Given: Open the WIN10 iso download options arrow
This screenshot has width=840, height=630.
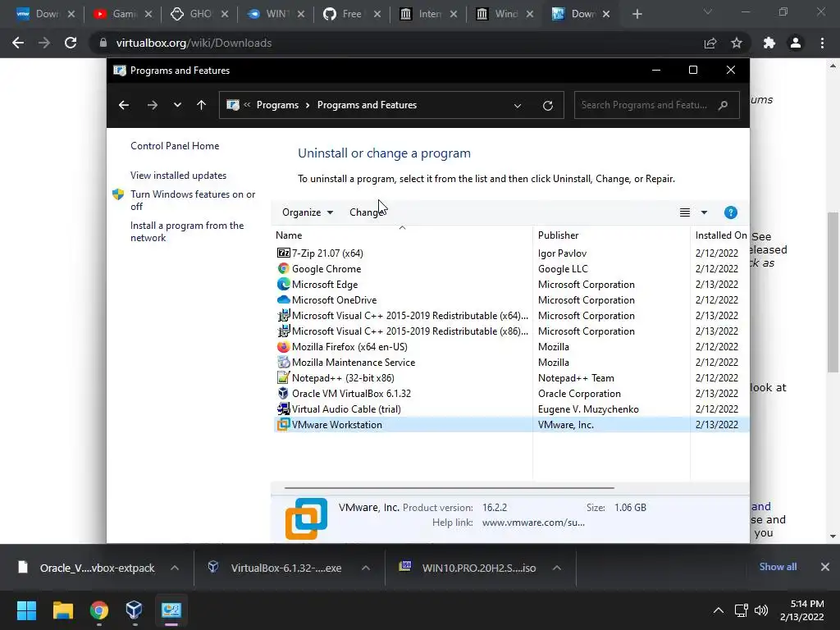Looking at the screenshot, I should pyautogui.click(x=557, y=568).
